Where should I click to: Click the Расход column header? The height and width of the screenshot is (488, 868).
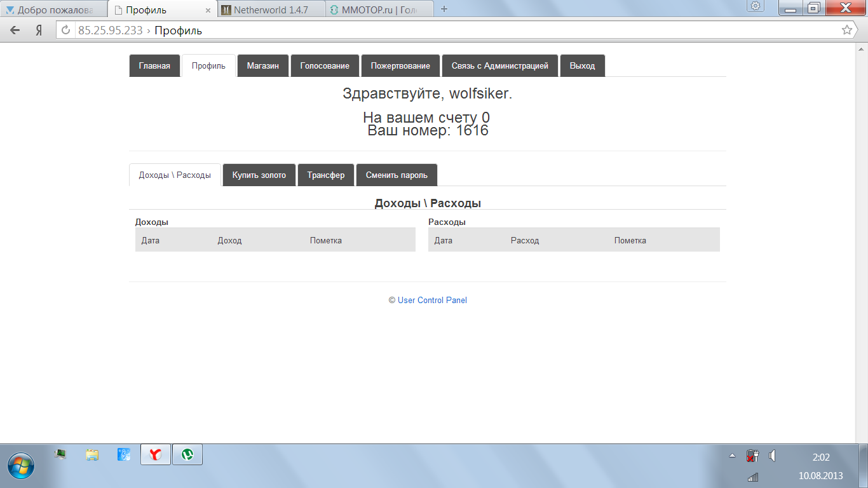point(525,241)
